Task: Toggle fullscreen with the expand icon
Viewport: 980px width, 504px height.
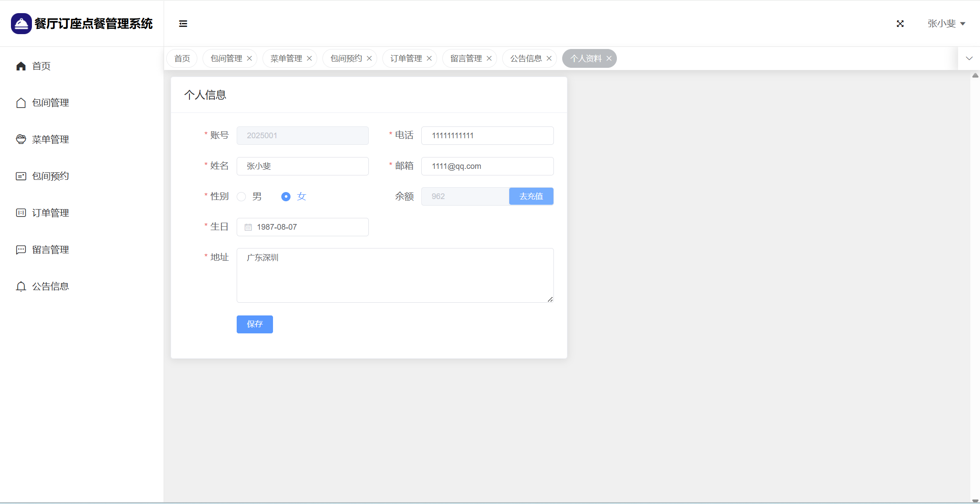Action: [x=900, y=24]
